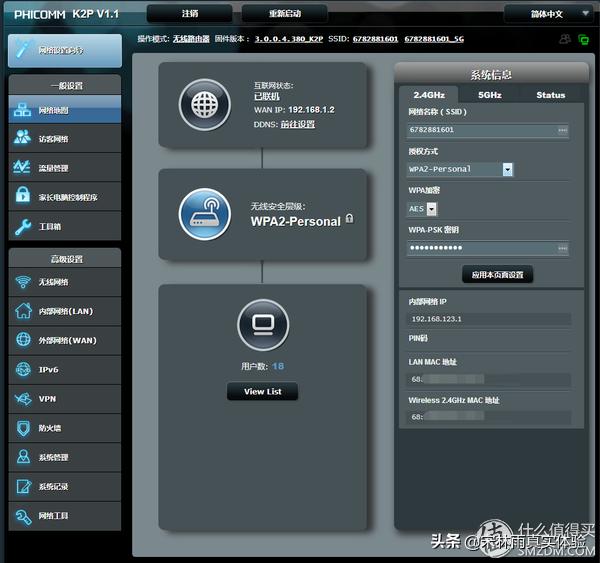Switch to the 5GHz tab

coord(489,95)
